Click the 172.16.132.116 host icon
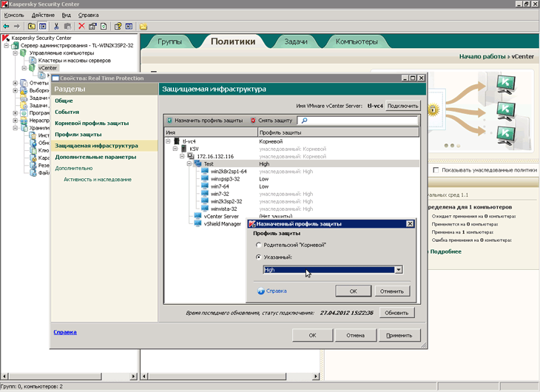 pyautogui.click(x=191, y=156)
